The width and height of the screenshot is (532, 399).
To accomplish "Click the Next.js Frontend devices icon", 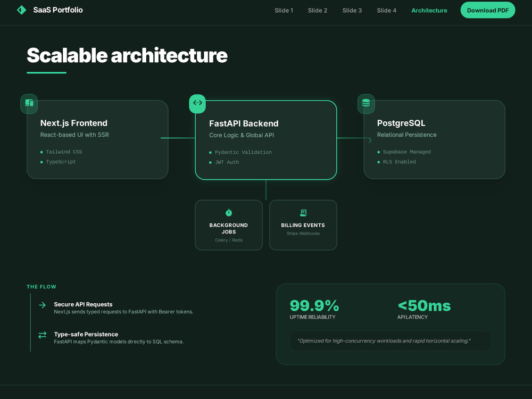I will (x=29, y=103).
